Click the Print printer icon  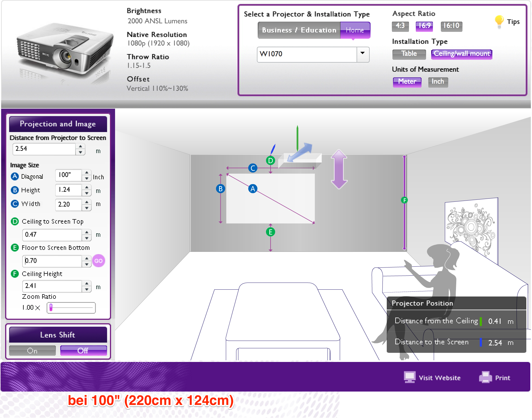point(485,377)
